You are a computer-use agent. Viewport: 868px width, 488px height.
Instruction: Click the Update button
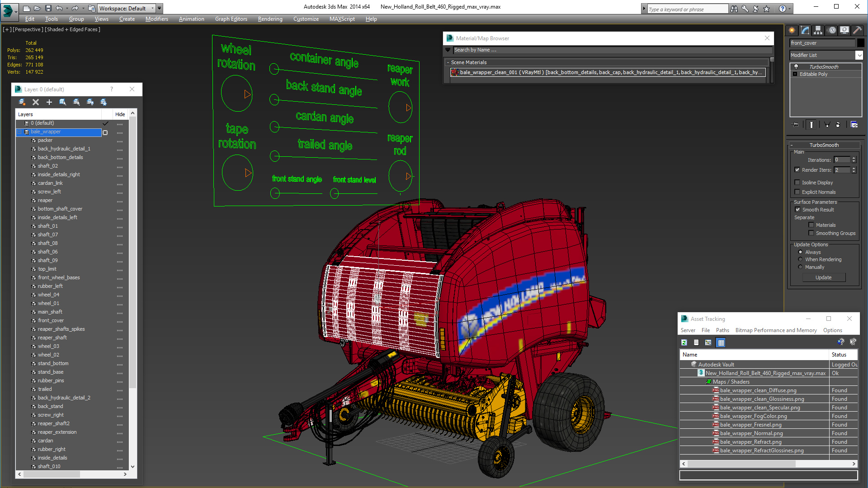[x=823, y=277]
